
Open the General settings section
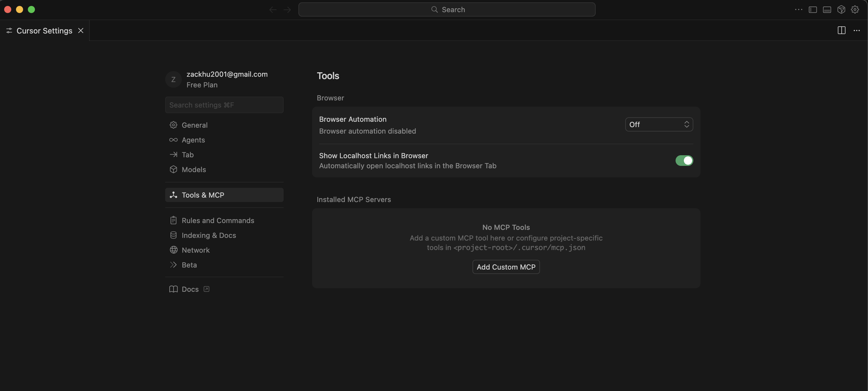tap(195, 125)
